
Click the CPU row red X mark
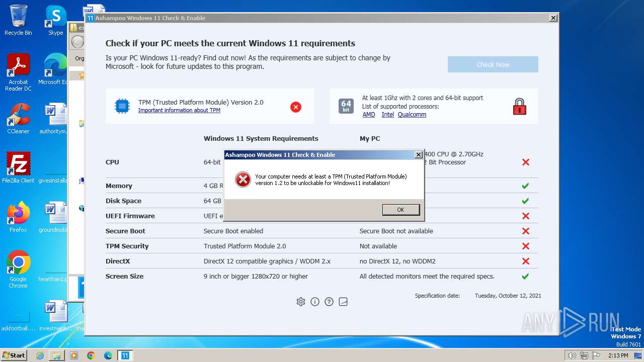[x=526, y=162]
